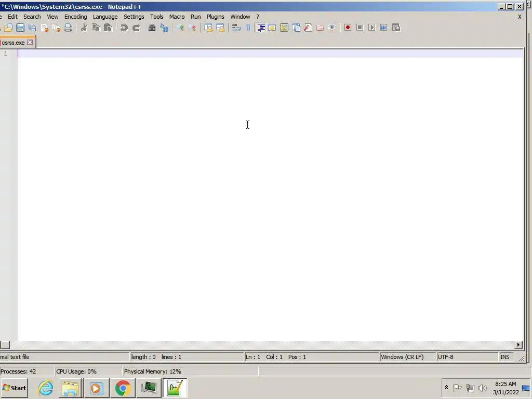Image resolution: width=532 pixels, height=399 pixels.
Task: Click the Ln : 1 Col : 1 status
Action: 312,357
